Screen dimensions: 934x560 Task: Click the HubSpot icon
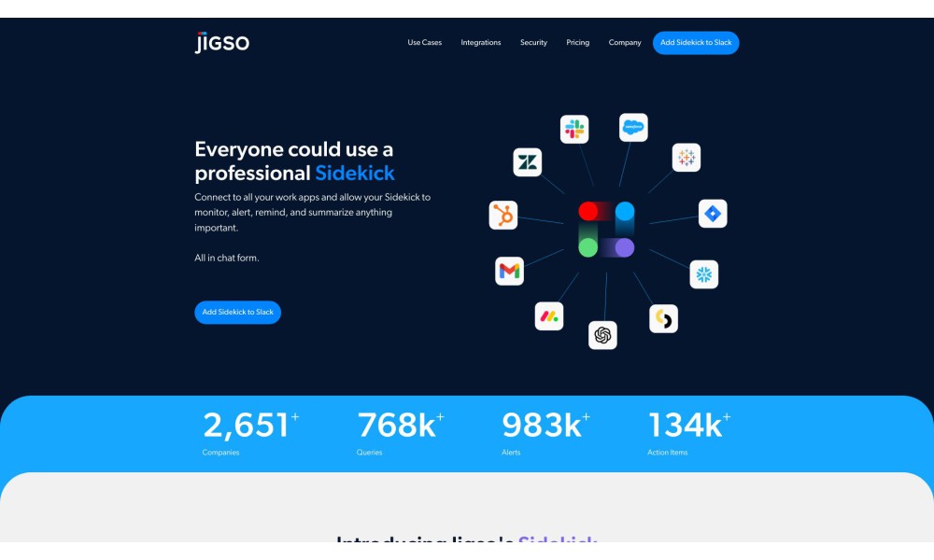[503, 215]
